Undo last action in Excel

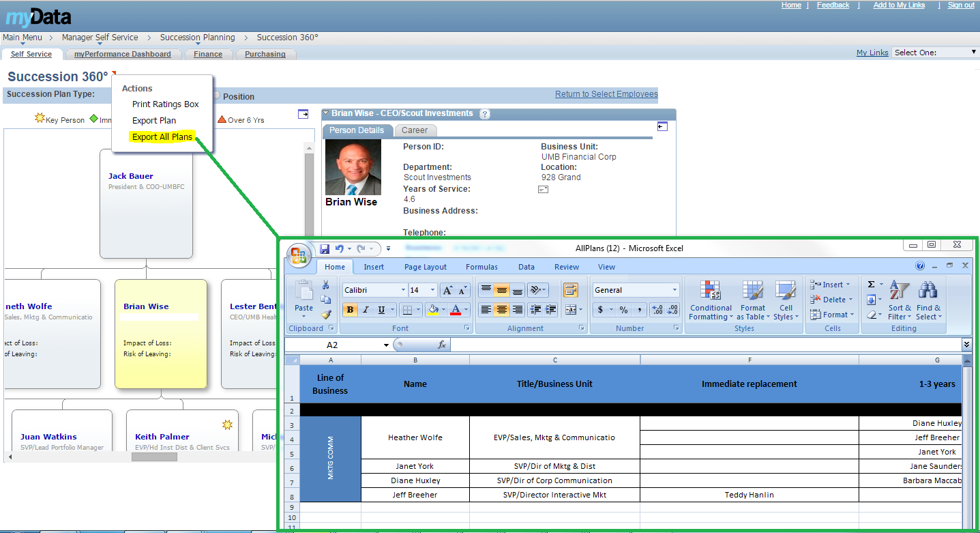click(x=339, y=249)
